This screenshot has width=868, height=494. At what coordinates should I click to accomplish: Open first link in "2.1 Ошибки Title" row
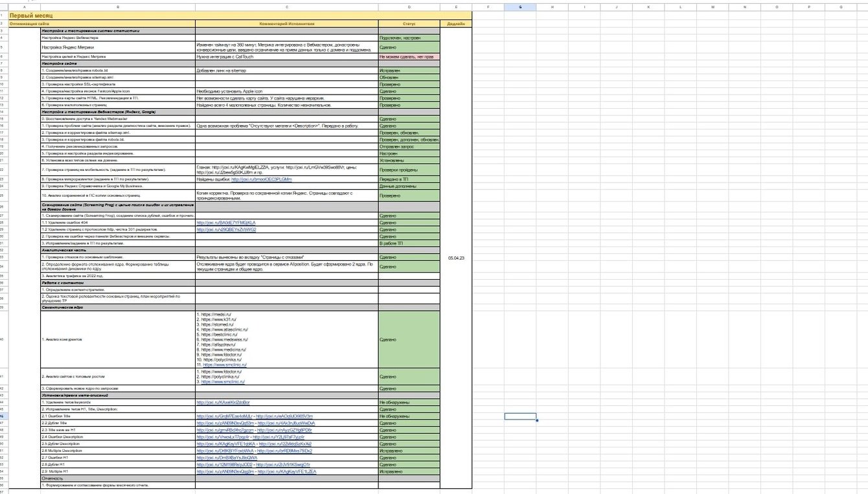click(225, 416)
